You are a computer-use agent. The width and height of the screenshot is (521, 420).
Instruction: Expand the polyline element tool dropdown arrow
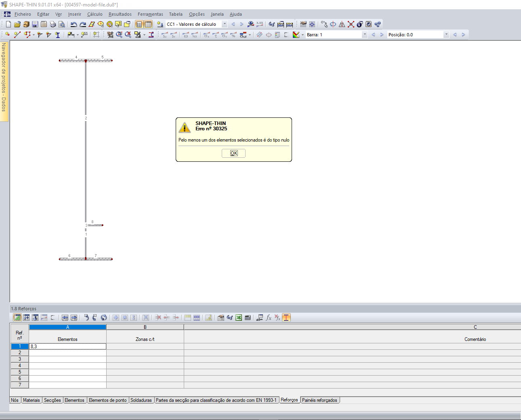pos(34,35)
